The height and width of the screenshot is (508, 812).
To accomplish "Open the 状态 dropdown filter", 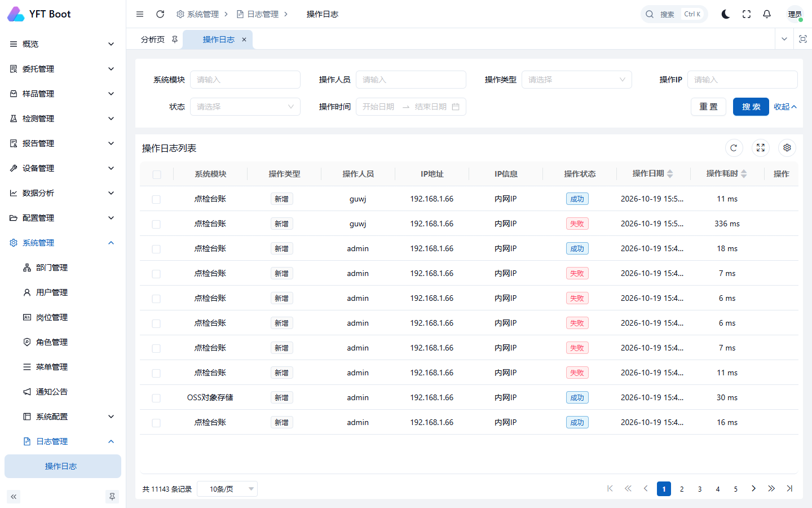I will pos(245,107).
